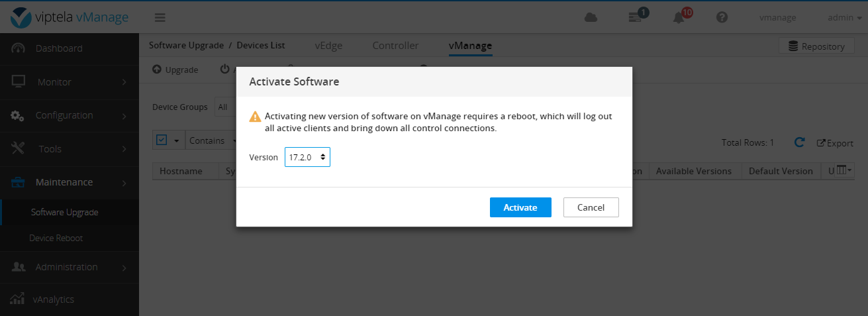
Task: Open the Device Groups All dropdown
Action: pyautogui.click(x=225, y=107)
